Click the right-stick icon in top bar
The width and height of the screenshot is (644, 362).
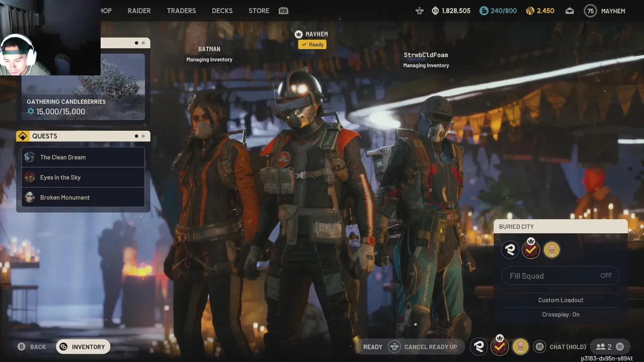[x=420, y=11]
